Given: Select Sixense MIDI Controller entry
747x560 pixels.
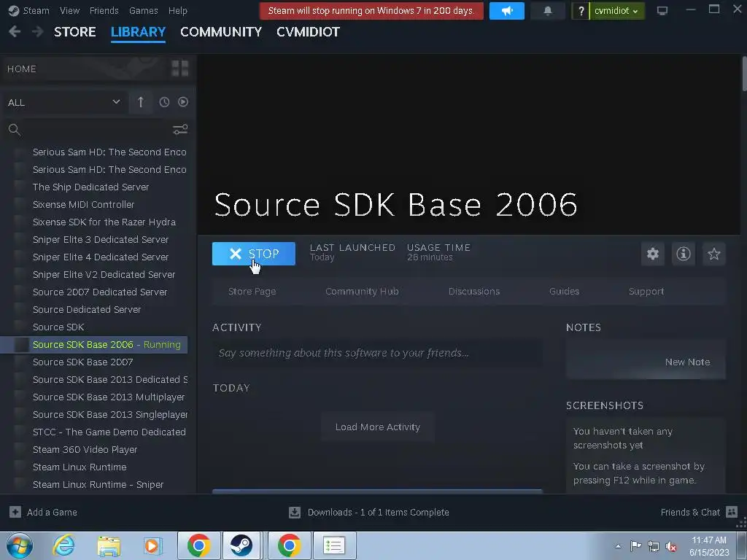Looking at the screenshot, I should coord(83,205).
